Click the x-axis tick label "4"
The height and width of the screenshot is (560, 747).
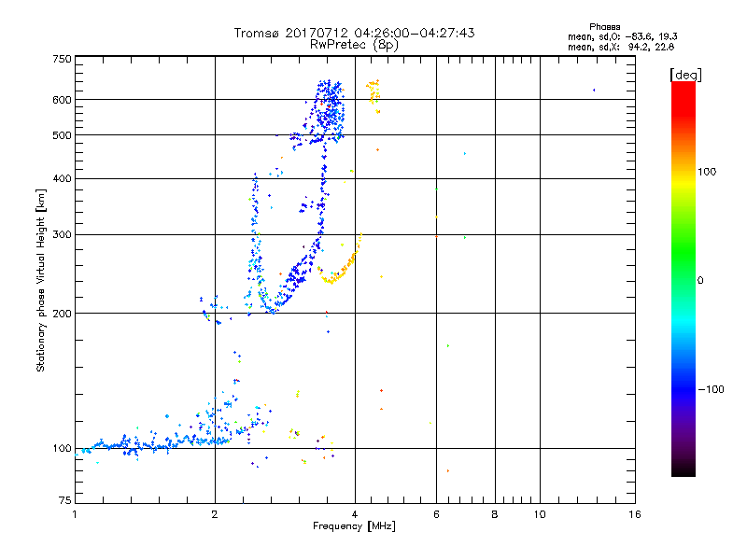355,514
